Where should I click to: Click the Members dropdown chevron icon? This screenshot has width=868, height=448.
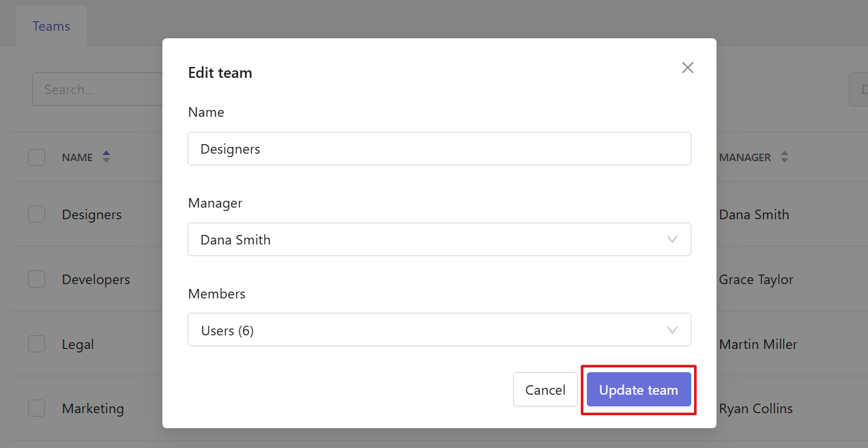click(672, 331)
